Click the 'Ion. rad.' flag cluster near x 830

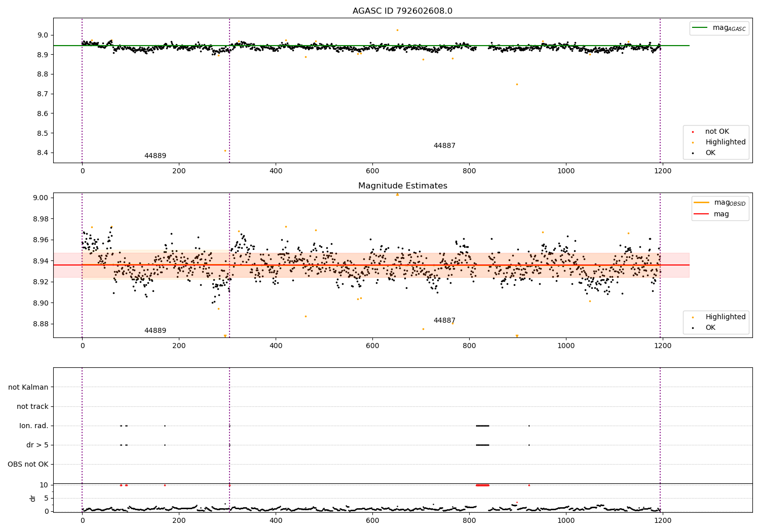(482, 426)
